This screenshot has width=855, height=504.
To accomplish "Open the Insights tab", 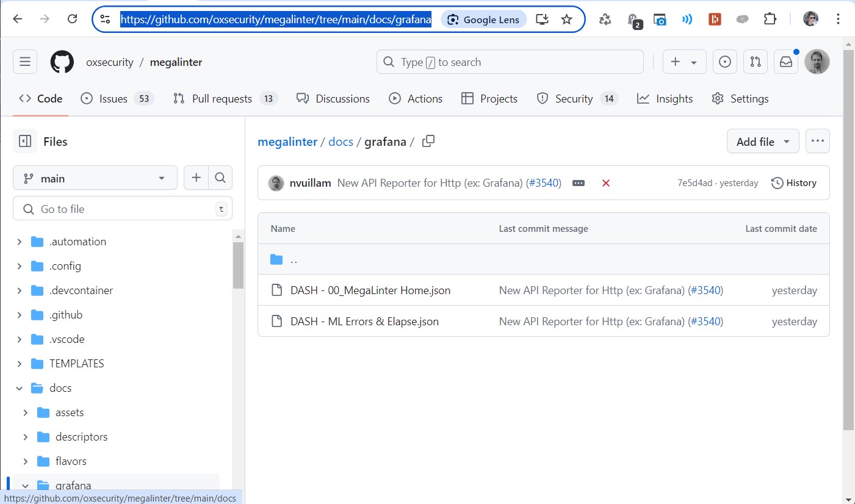I will [x=665, y=99].
